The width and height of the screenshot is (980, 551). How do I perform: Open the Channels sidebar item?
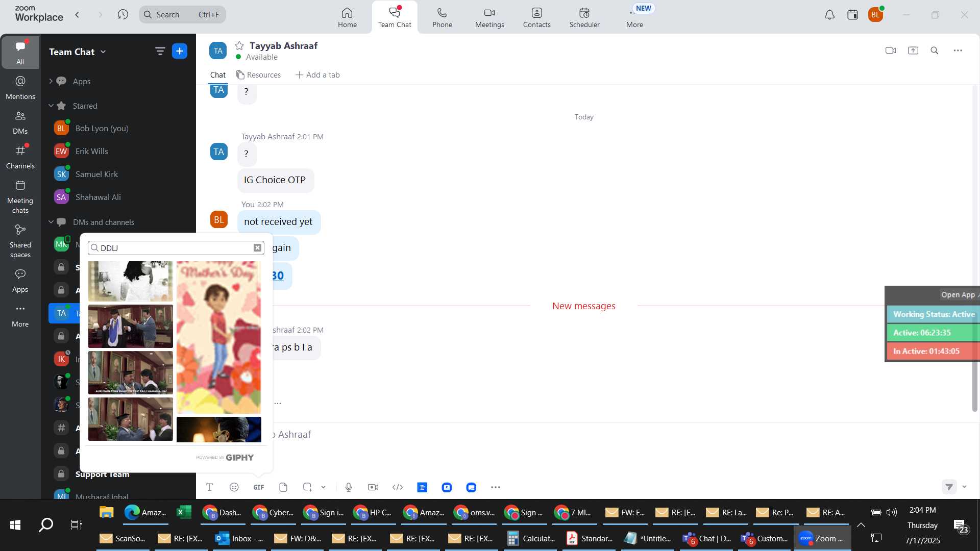click(20, 157)
